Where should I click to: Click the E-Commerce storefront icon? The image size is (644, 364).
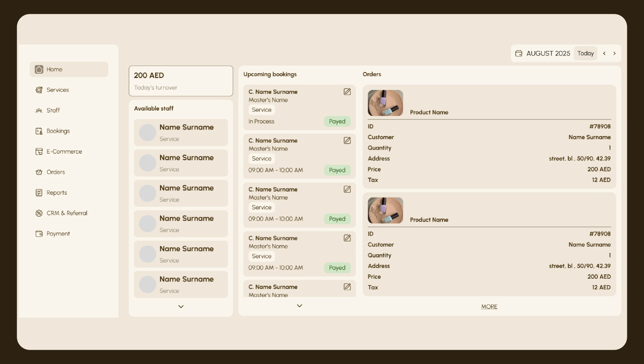click(39, 152)
